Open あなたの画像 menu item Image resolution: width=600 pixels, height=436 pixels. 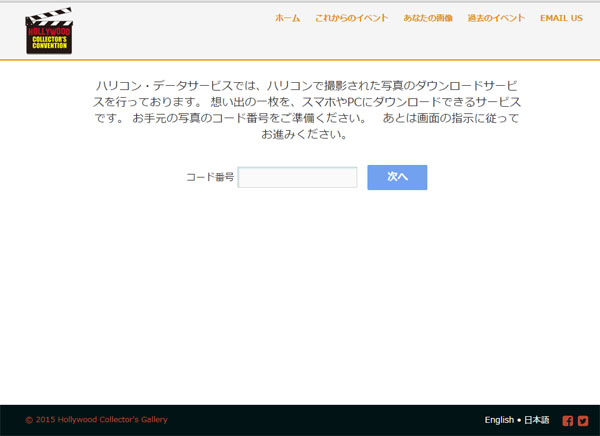(x=428, y=18)
